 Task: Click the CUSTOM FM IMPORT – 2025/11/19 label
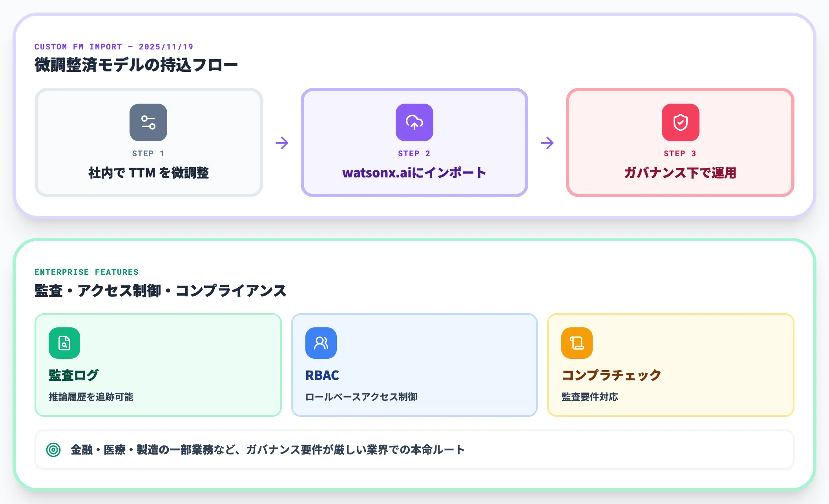click(114, 47)
